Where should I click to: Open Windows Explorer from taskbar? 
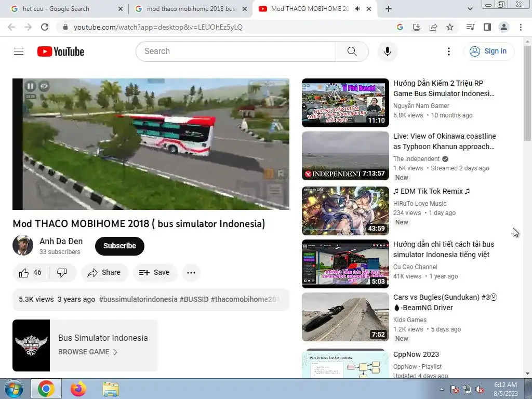pos(111,389)
